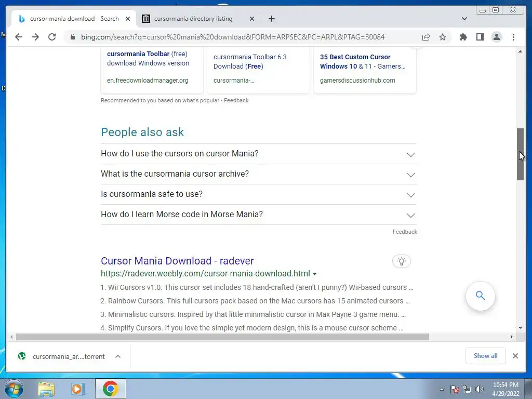This screenshot has width=532, height=399.
Task: Open Cursor Mania Download - radever result
Action: (x=177, y=261)
